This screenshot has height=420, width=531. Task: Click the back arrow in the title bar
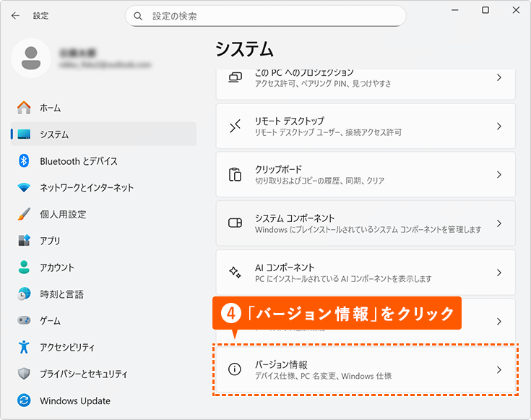[16, 15]
